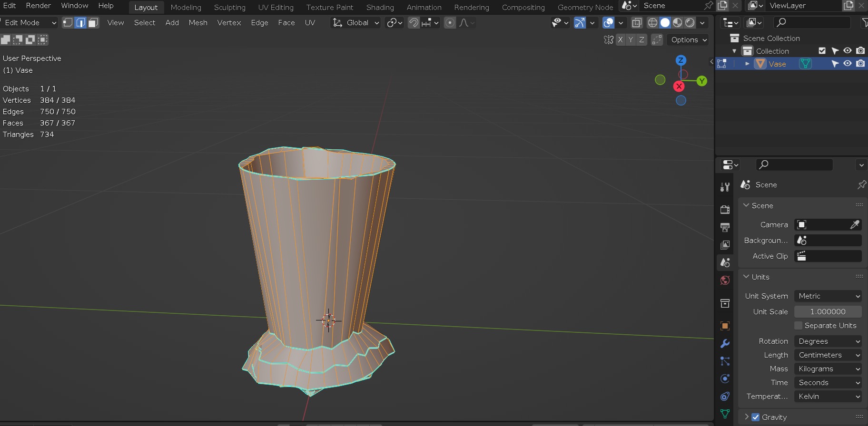Switch to rendered shading
Screen dimensions: 868x426
point(690,23)
